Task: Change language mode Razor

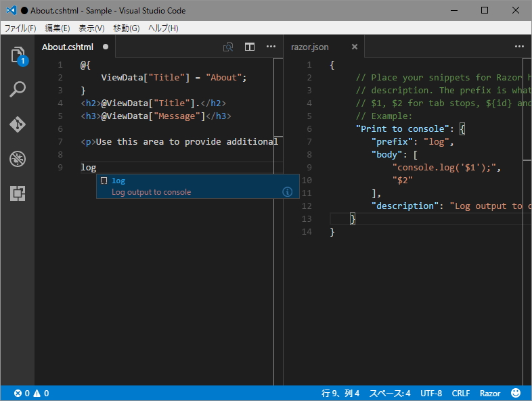Action: tap(489, 393)
